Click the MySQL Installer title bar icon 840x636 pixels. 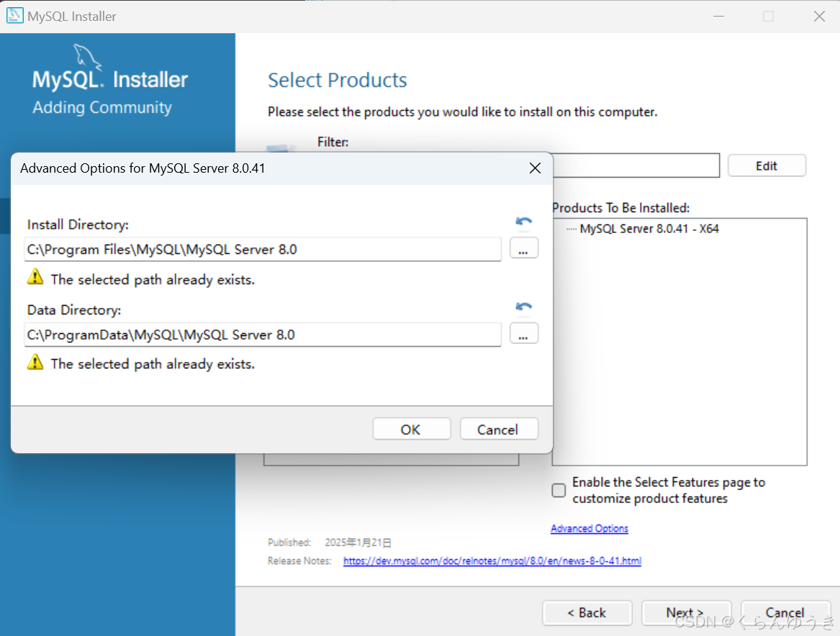point(14,16)
